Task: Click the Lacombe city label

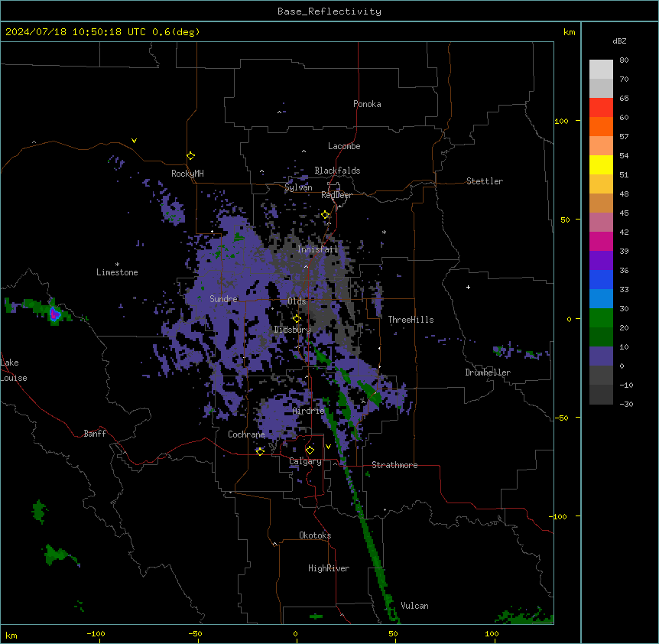Action: tap(344, 146)
